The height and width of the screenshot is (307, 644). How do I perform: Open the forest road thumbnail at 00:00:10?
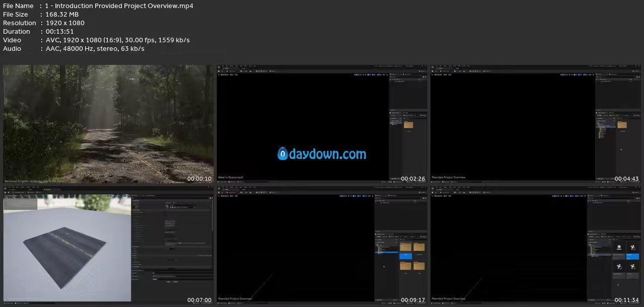coord(108,124)
